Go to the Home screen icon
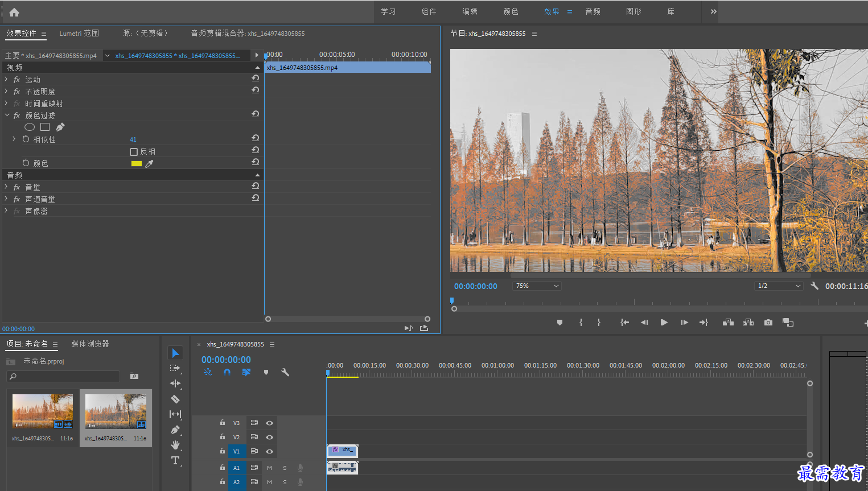The image size is (868, 491). point(14,12)
